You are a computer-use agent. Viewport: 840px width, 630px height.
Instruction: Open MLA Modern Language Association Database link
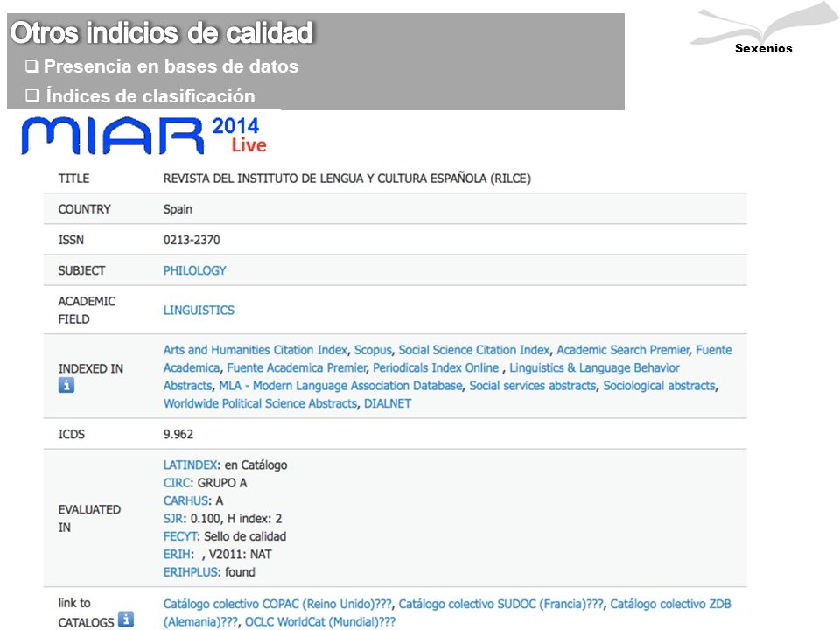340,386
